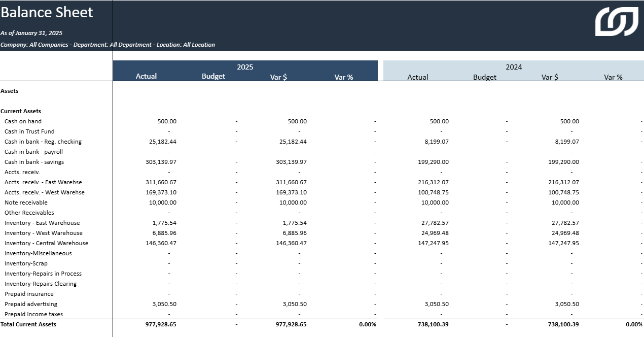This screenshot has width=644, height=337.
Task: Select the Prepaid advertising row label
Action: pos(31,304)
